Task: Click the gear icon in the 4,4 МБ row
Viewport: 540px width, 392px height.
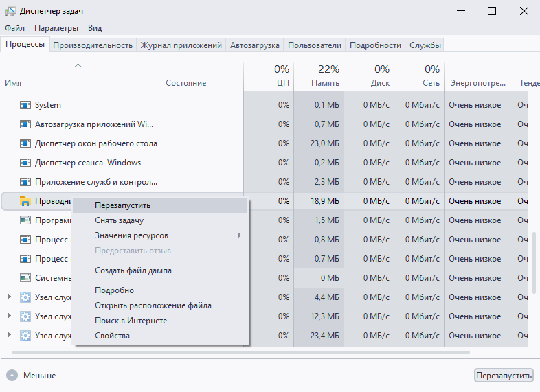Action: point(25,297)
